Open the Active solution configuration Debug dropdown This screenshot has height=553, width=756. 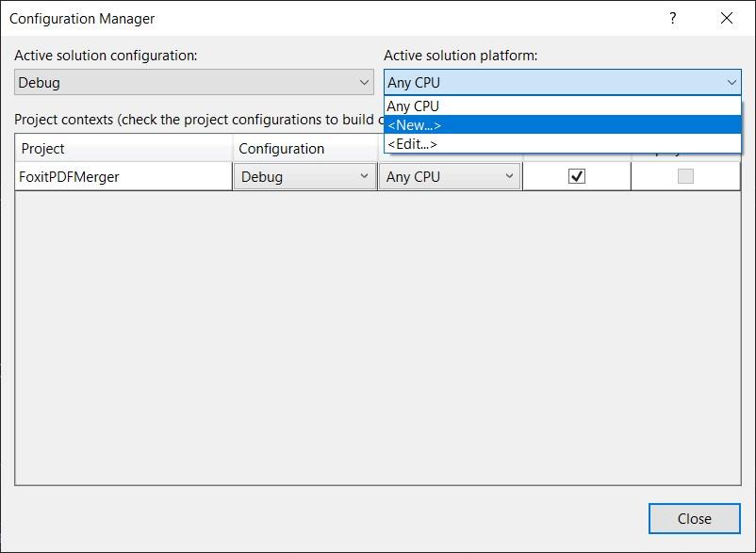[x=194, y=82]
